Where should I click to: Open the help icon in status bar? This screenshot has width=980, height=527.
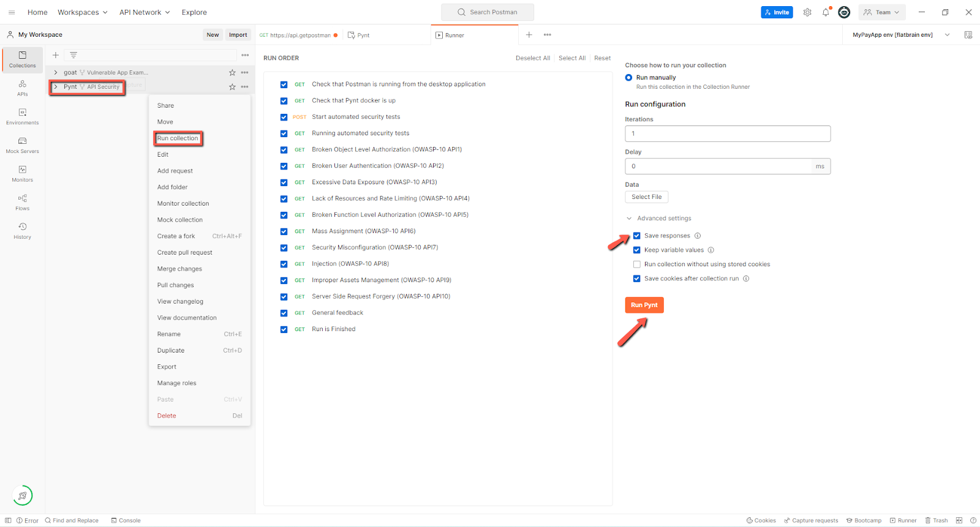point(973,520)
